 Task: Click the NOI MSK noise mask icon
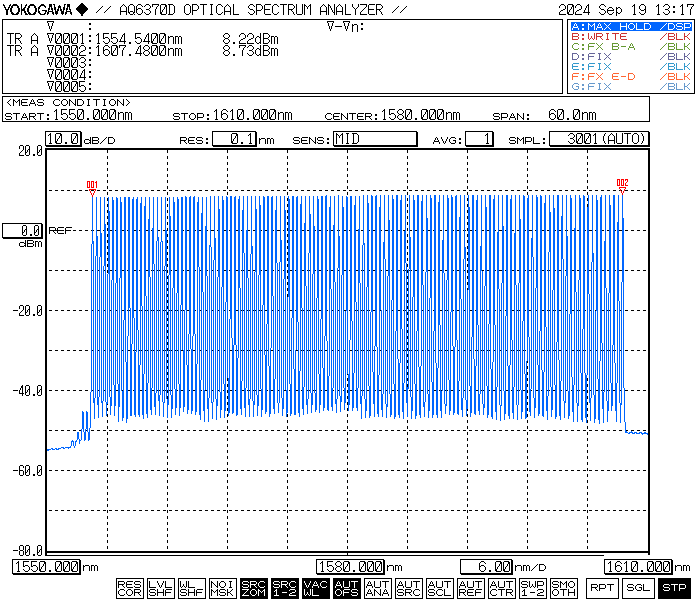click(222, 588)
